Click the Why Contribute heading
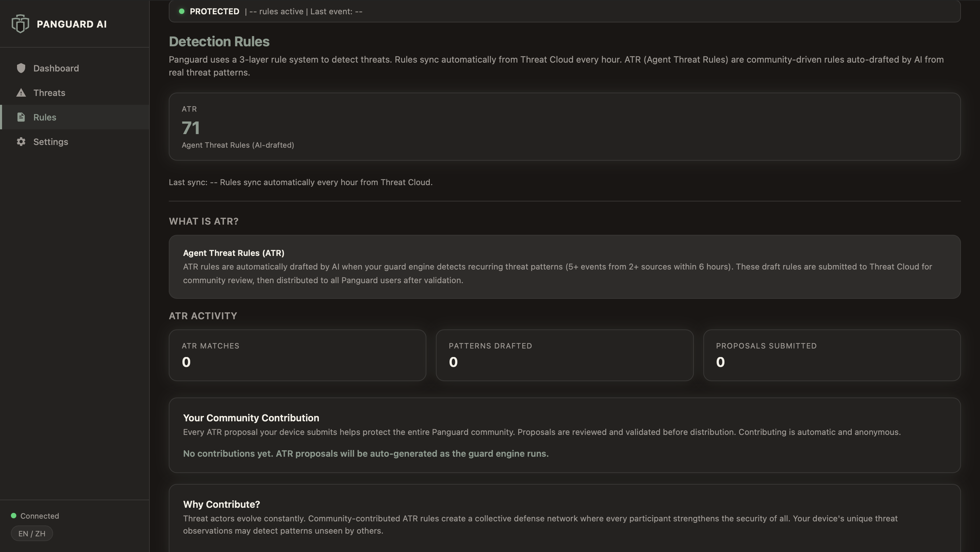This screenshot has height=552, width=980. (222, 504)
